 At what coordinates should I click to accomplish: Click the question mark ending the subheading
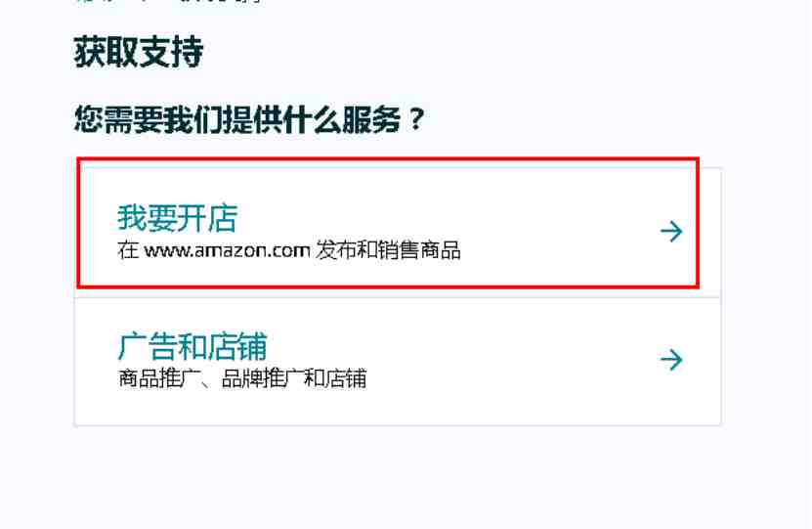416,119
